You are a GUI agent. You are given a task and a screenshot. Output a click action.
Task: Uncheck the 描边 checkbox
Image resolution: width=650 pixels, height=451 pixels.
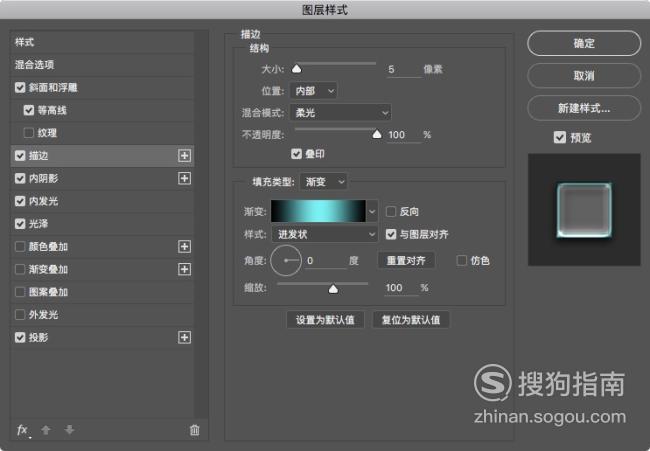(20, 156)
